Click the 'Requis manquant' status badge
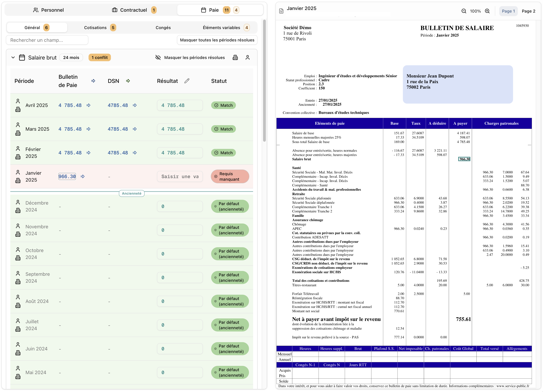 [x=230, y=176]
